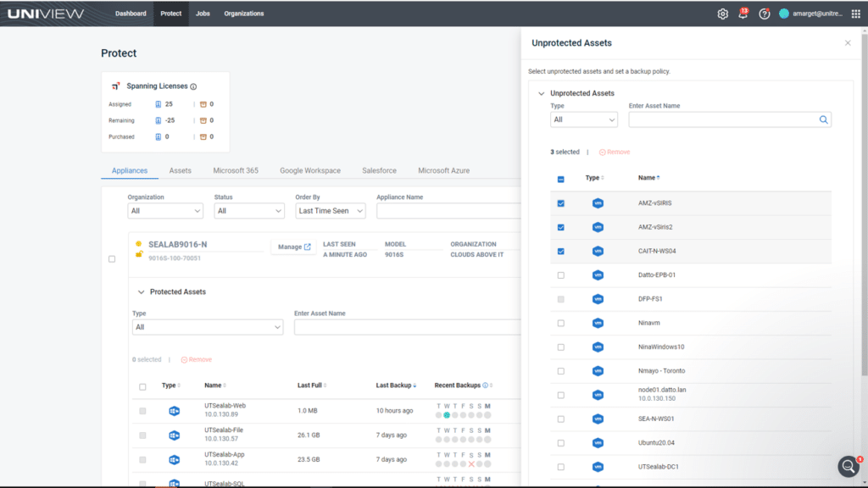Click VM type icon for NinaWindows10
The height and width of the screenshot is (488, 868).
(598, 347)
